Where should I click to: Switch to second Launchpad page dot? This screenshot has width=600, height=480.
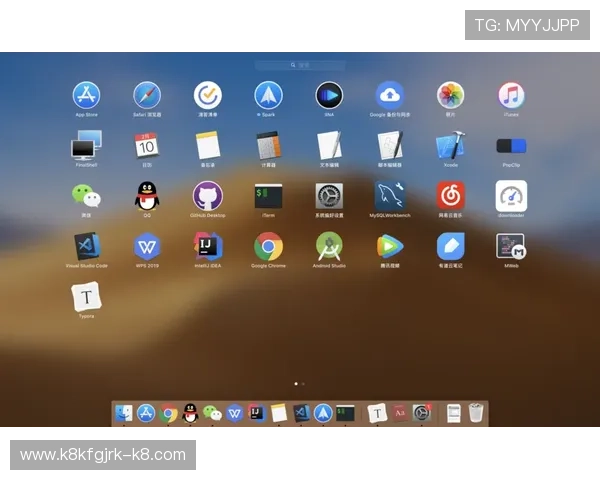(303, 384)
